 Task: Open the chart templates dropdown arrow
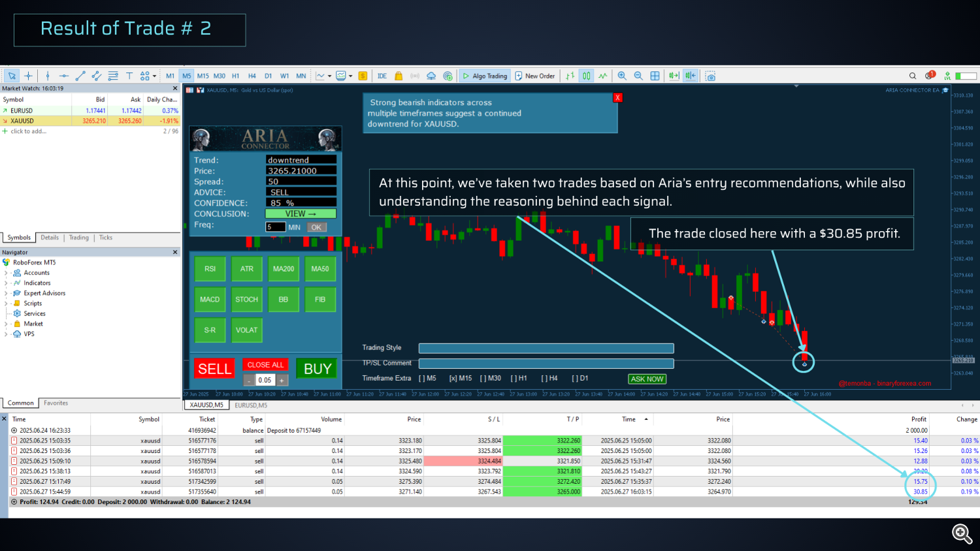coord(350,76)
